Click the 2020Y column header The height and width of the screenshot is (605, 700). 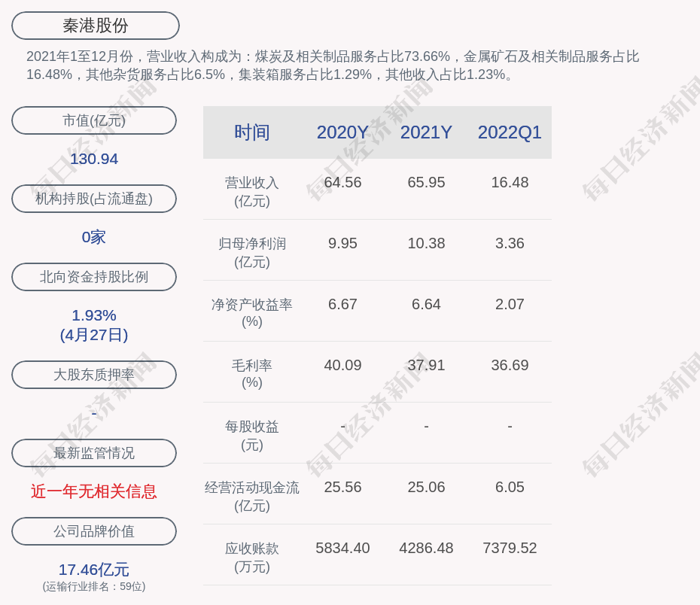coord(342,132)
